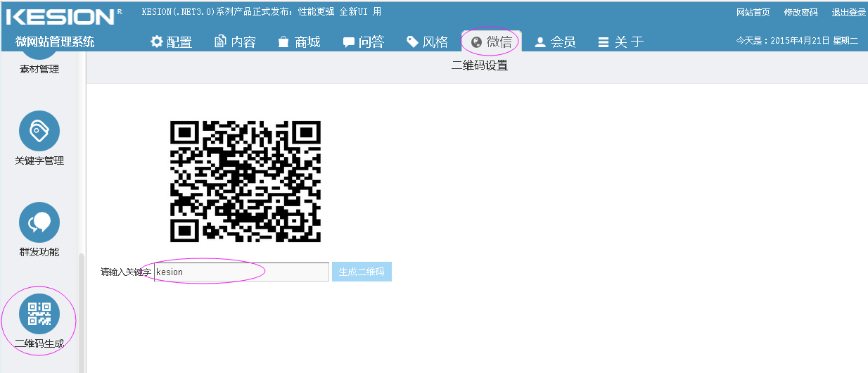Viewport: 868px width, 373px height.
Task: Click the 请输入关键字 label
Action: point(126,272)
